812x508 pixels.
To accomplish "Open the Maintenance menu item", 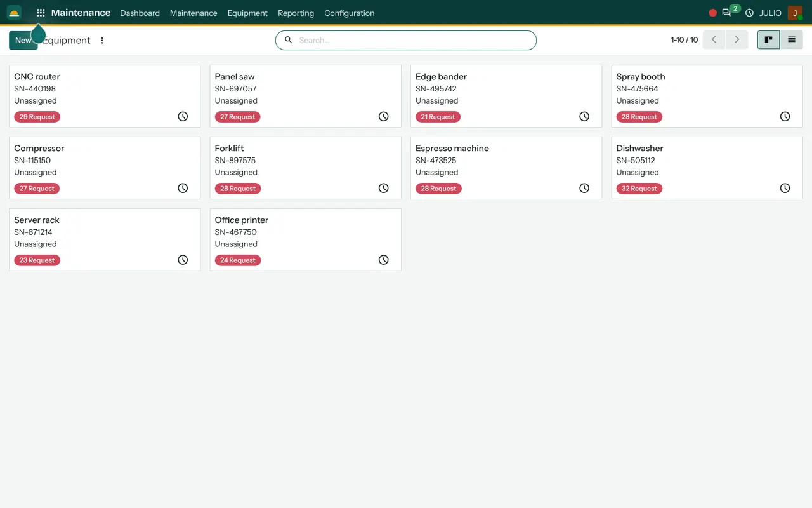I will pos(193,13).
